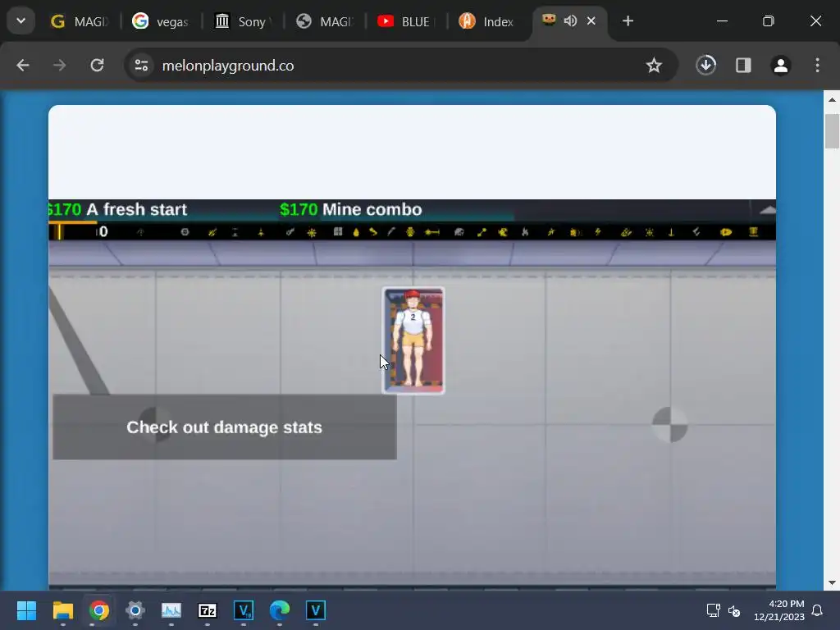Click the 'Check out damage stats' banner
The width and height of the screenshot is (840, 630).
tap(225, 427)
